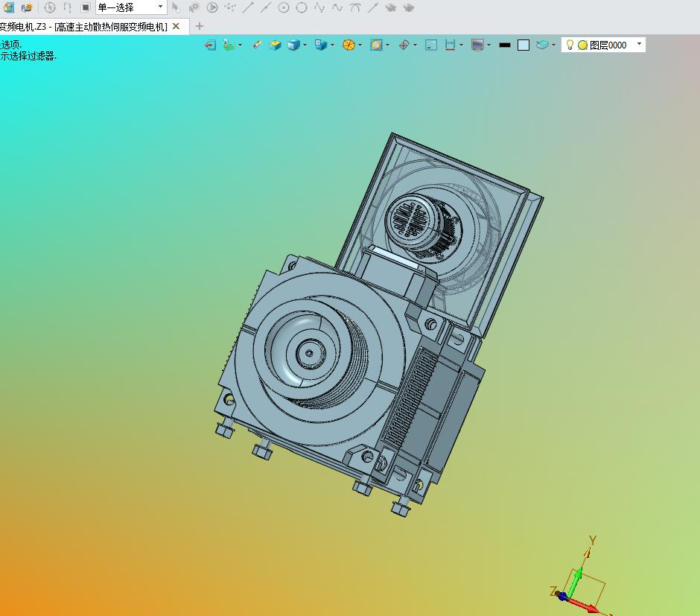Select the 高速主动散热伺服变频电机 document tab
This screenshot has width=700, height=616.
click(83, 27)
